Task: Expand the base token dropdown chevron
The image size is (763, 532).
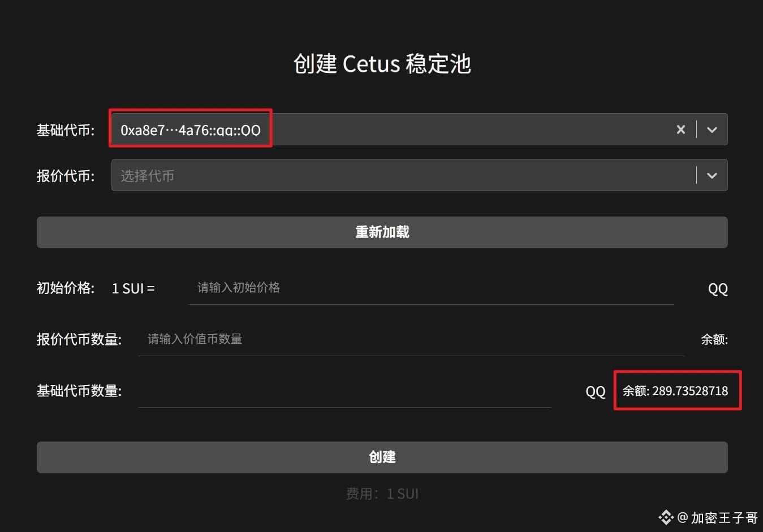Action: [712, 129]
